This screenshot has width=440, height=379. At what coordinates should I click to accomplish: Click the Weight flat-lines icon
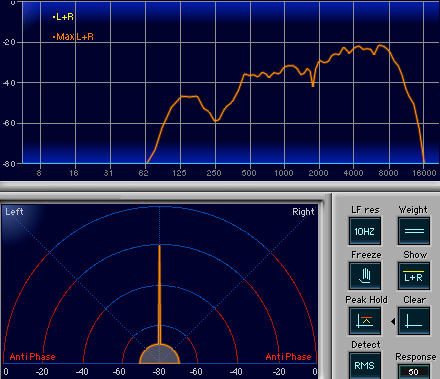[x=414, y=231]
